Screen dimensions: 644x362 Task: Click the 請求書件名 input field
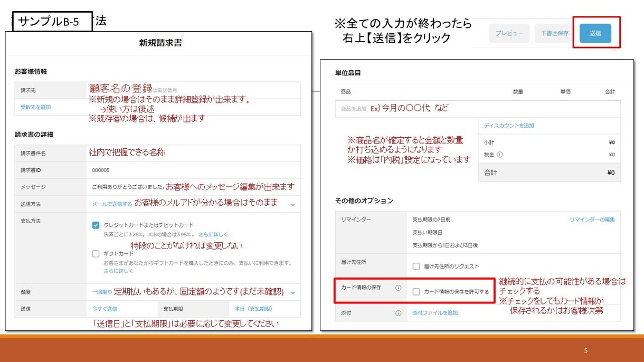pyautogui.click(x=193, y=154)
